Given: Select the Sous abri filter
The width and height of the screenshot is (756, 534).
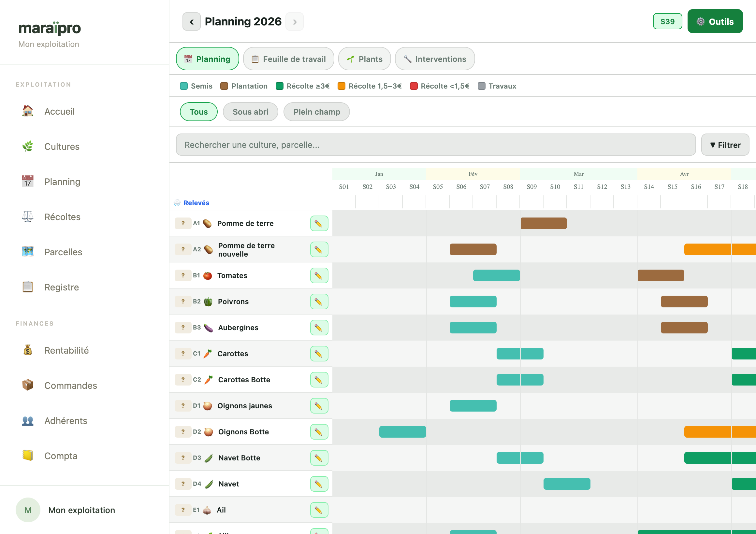Looking at the screenshot, I should coord(251,112).
